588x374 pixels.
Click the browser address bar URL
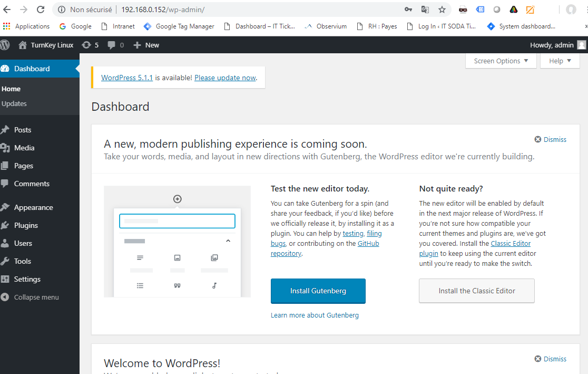pos(163,10)
